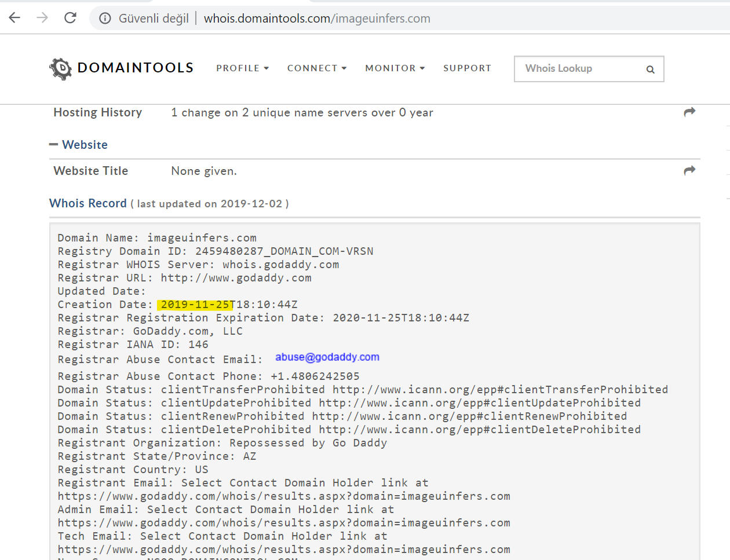
Task: Click the Registrant Country US line
Action: click(x=133, y=470)
